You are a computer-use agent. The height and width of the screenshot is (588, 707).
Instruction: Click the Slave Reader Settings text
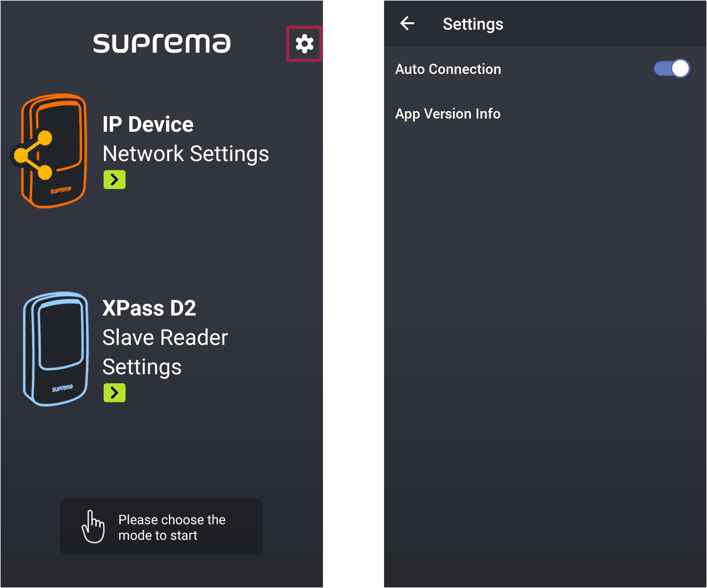tap(165, 351)
